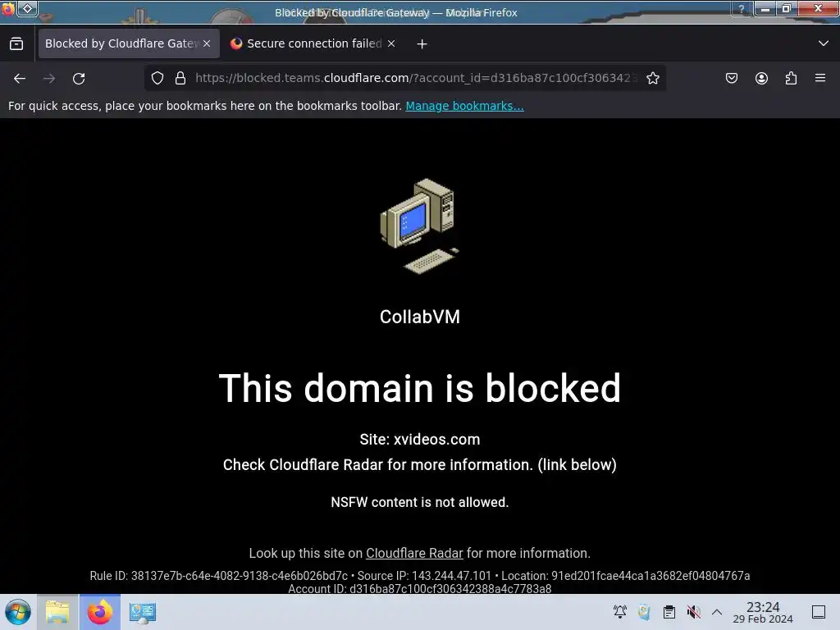Show tracking protection shield info

point(157,78)
